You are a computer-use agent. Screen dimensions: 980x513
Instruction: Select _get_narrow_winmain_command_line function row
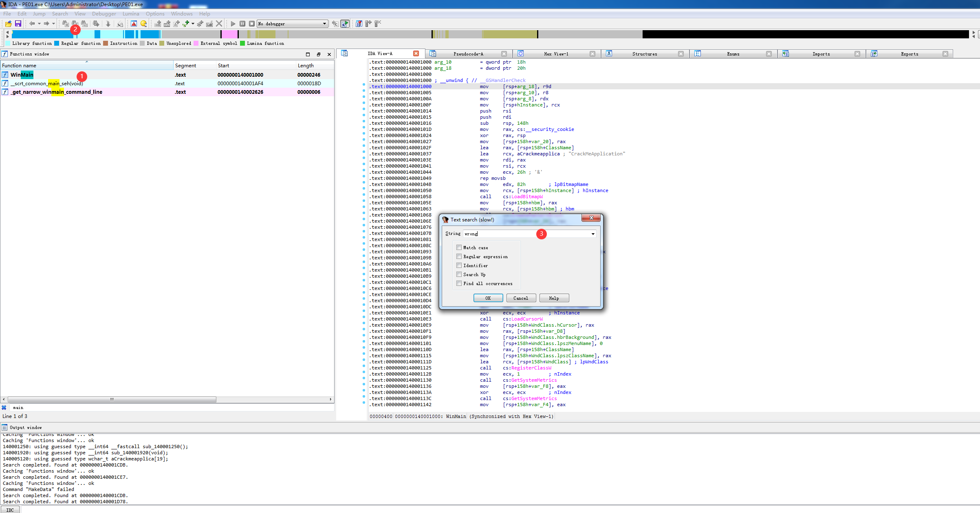coord(57,92)
